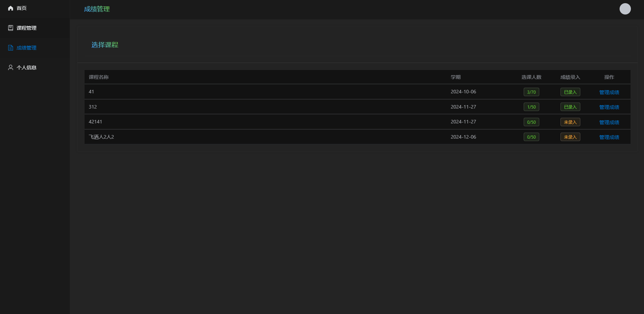
Task: Click the 3/70 enrollment tag
Action: click(531, 92)
